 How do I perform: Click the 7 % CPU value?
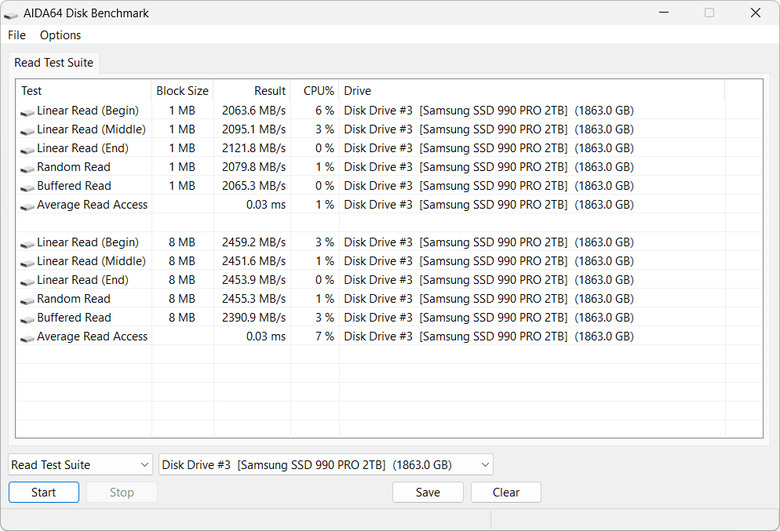[324, 336]
